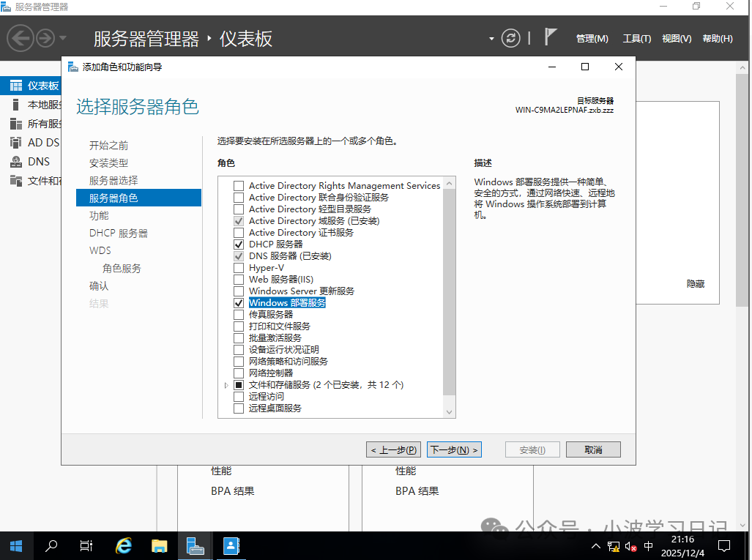The height and width of the screenshot is (560, 752).
Task: Open the notifications flag icon
Action: click(549, 37)
